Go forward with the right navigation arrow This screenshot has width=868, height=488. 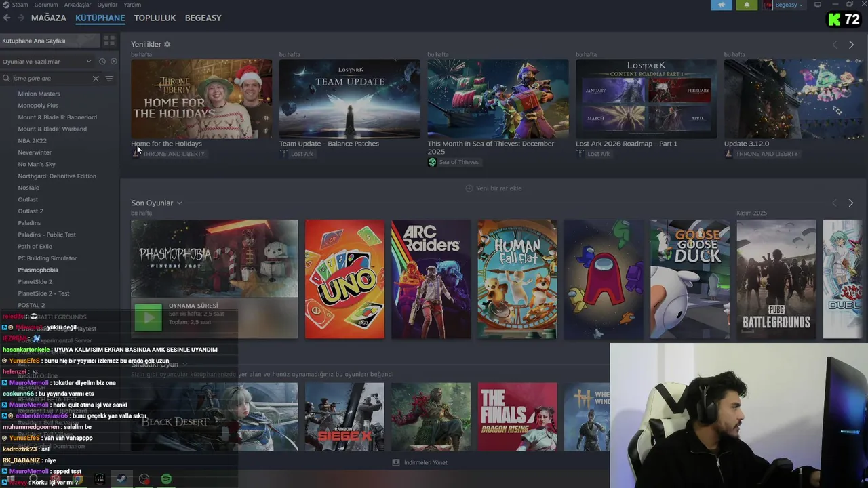21,18
